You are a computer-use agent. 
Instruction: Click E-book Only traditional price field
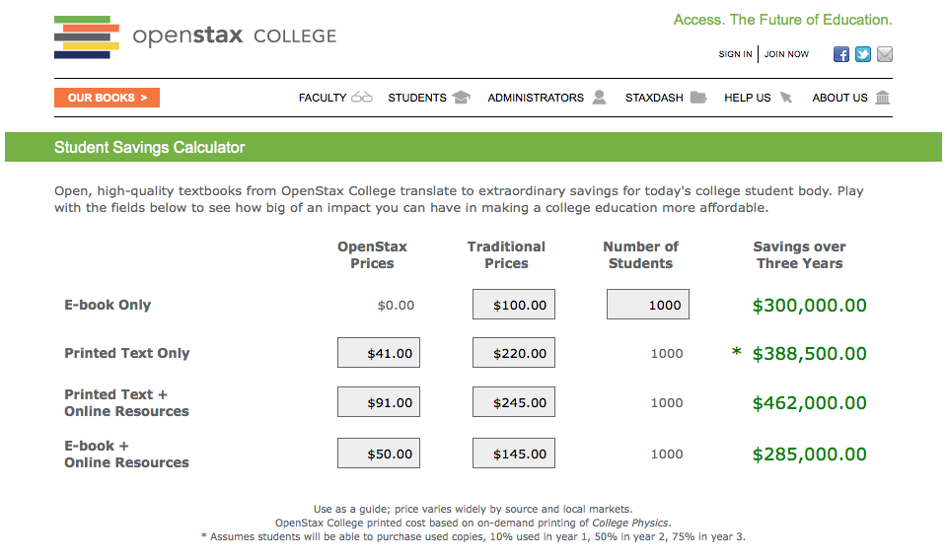click(514, 305)
